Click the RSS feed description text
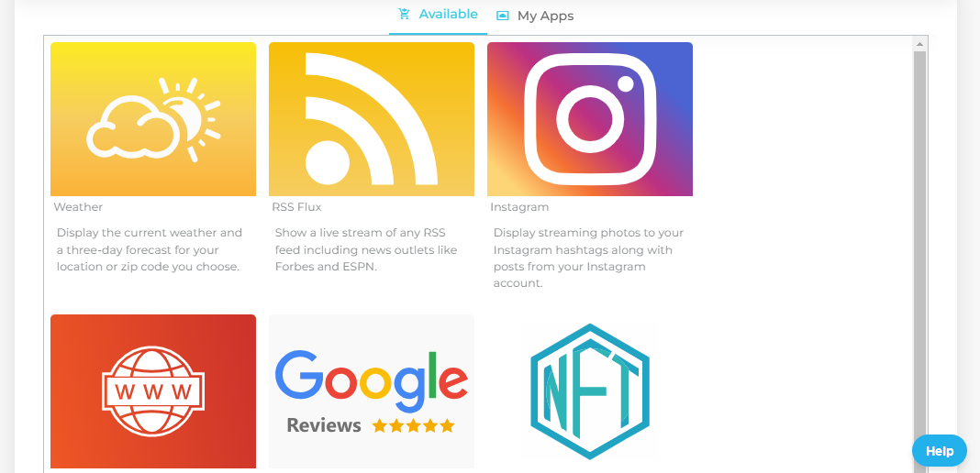 pyautogui.click(x=366, y=249)
